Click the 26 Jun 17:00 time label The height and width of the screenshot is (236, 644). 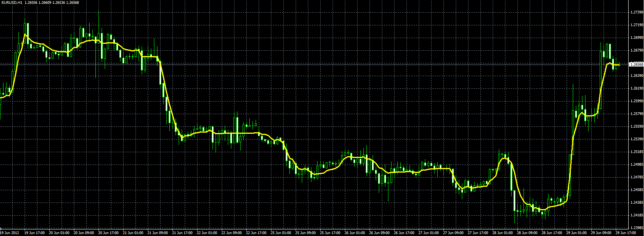tap(404, 233)
